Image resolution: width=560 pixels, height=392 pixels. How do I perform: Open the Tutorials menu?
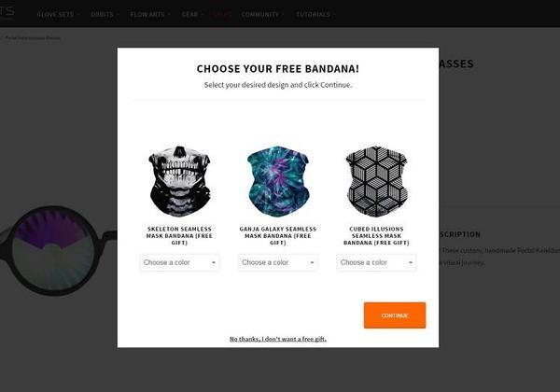click(x=315, y=14)
